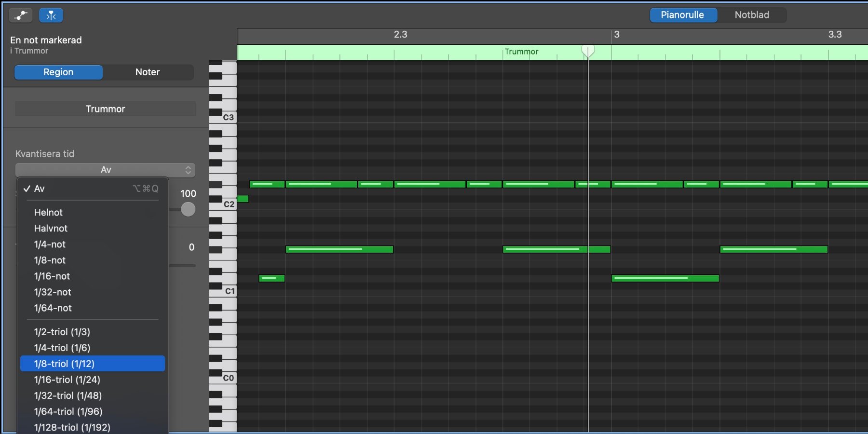Click the quantize strength slider knob
868x434 pixels.
[x=188, y=209]
